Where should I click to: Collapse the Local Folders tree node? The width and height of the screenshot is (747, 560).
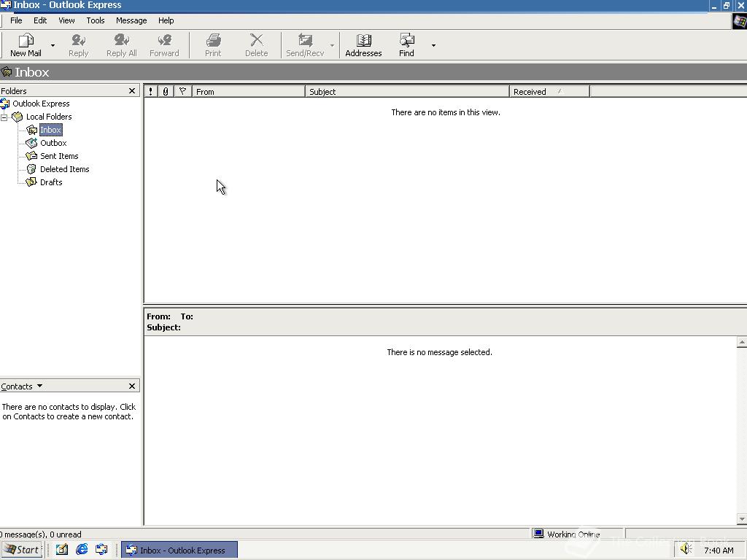tap(4, 117)
